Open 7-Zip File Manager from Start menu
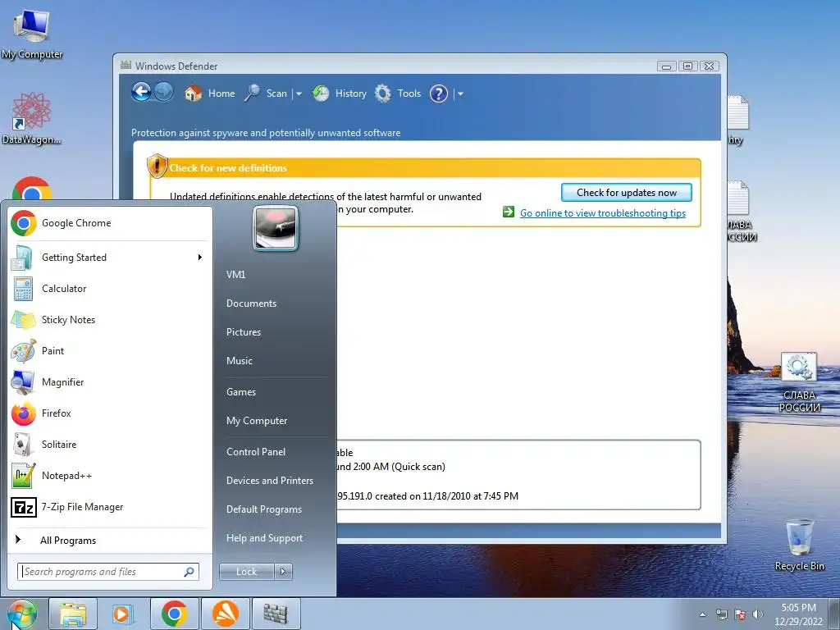This screenshot has width=840, height=630. (110, 507)
